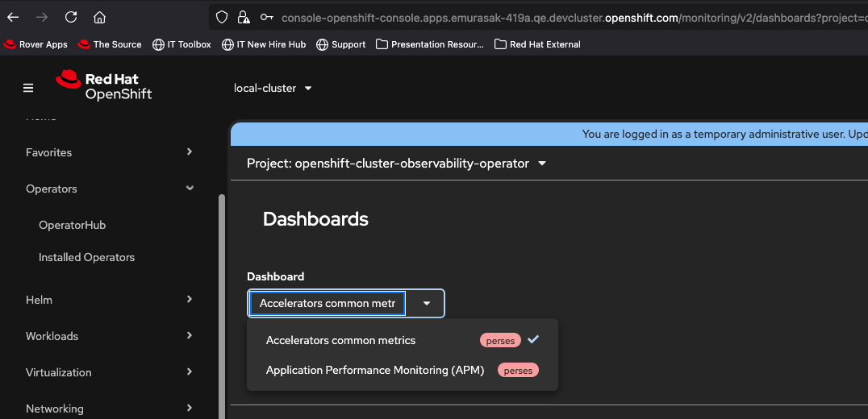Screen dimensions: 868x419
Task: Open the local-cluster dropdown
Action: 273,88
